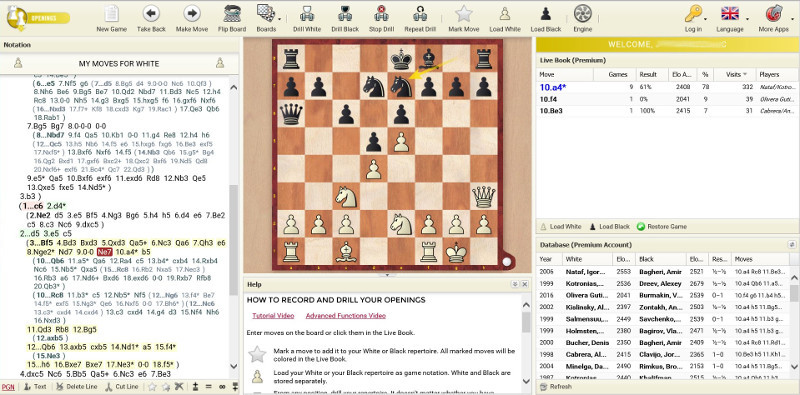This screenshot has height=395, width=800.
Task: Open the Engine icon
Action: (582, 14)
